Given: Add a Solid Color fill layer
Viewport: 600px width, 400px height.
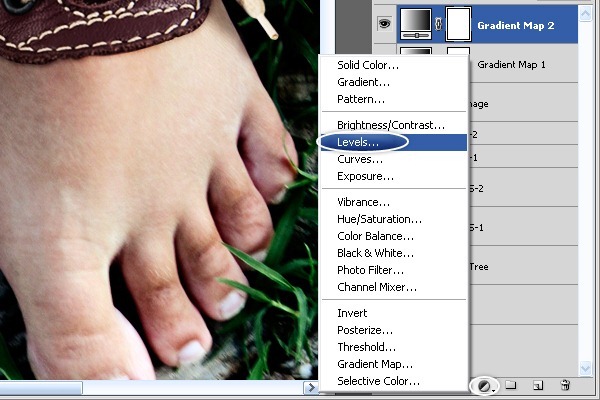Looking at the screenshot, I should click(369, 65).
